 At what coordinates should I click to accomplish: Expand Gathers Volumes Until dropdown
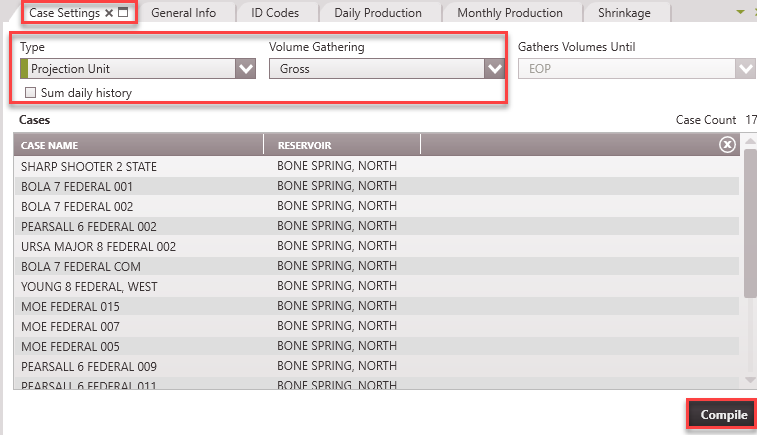point(744,69)
